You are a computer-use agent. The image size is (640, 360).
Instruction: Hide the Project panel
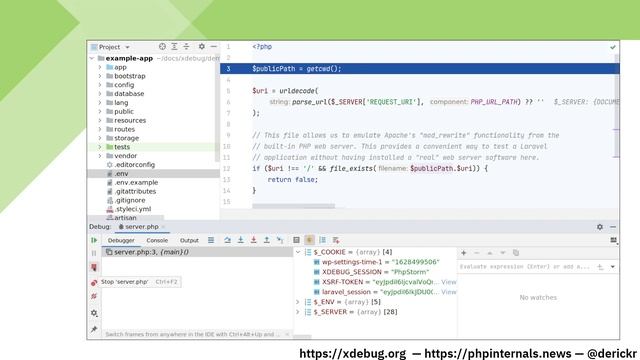pos(213,47)
